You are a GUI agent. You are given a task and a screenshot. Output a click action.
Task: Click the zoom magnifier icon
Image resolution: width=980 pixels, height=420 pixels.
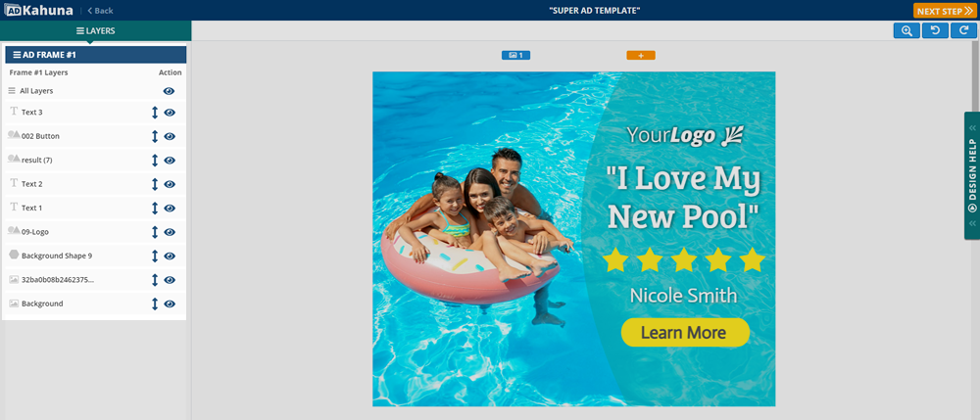(x=906, y=30)
